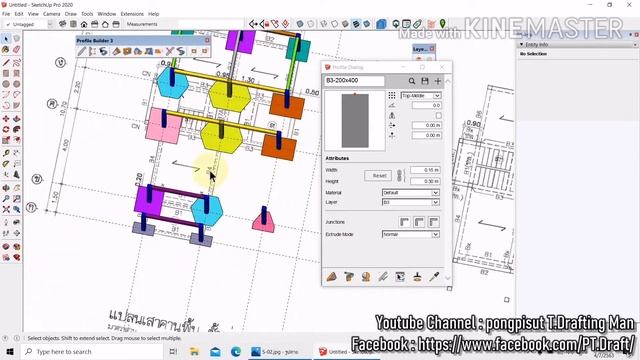Open Top-Middle placement dropdown

[420, 96]
